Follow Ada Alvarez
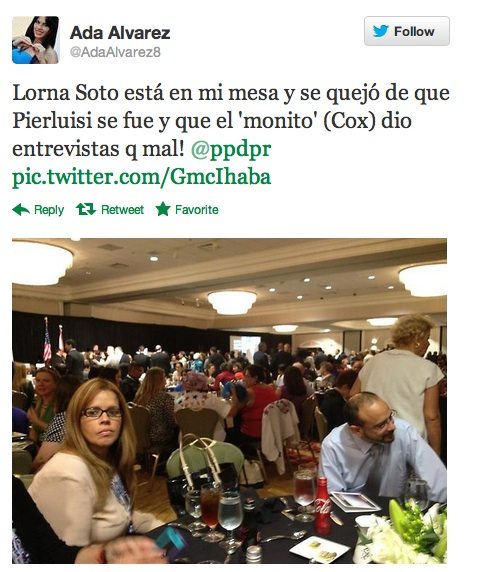The image size is (477, 572). coord(407,31)
